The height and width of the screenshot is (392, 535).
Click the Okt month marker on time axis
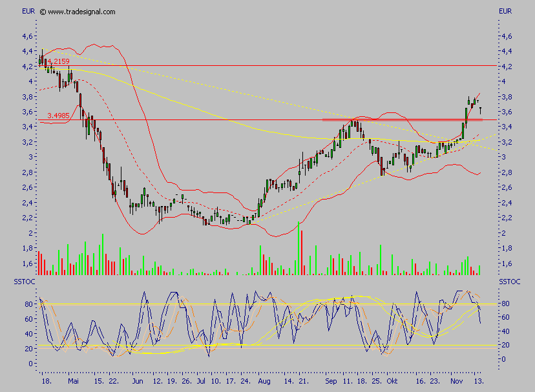(x=392, y=382)
